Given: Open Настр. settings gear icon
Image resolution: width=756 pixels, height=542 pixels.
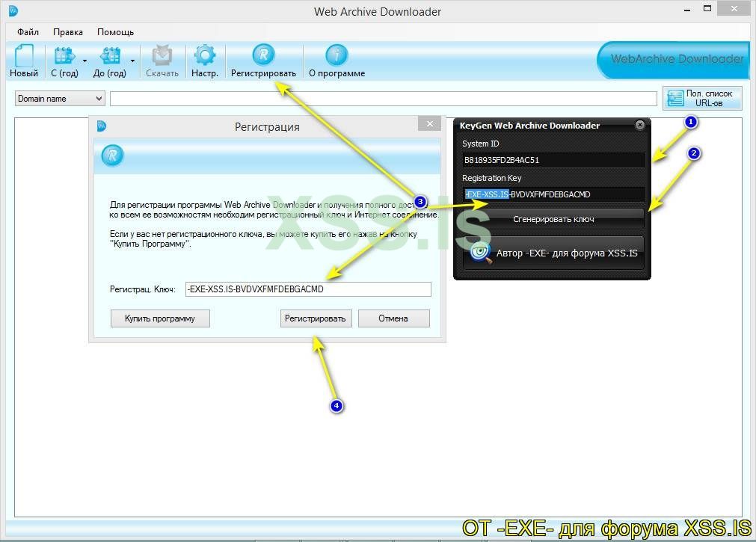Looking at the screenshot, I should [x=205, y=55].
